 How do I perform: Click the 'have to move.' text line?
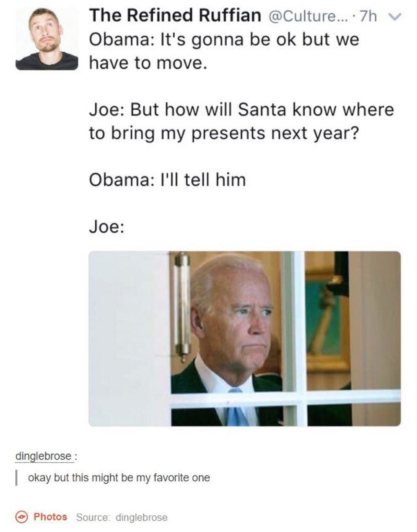pyautogui.click(x=148, y=63)
